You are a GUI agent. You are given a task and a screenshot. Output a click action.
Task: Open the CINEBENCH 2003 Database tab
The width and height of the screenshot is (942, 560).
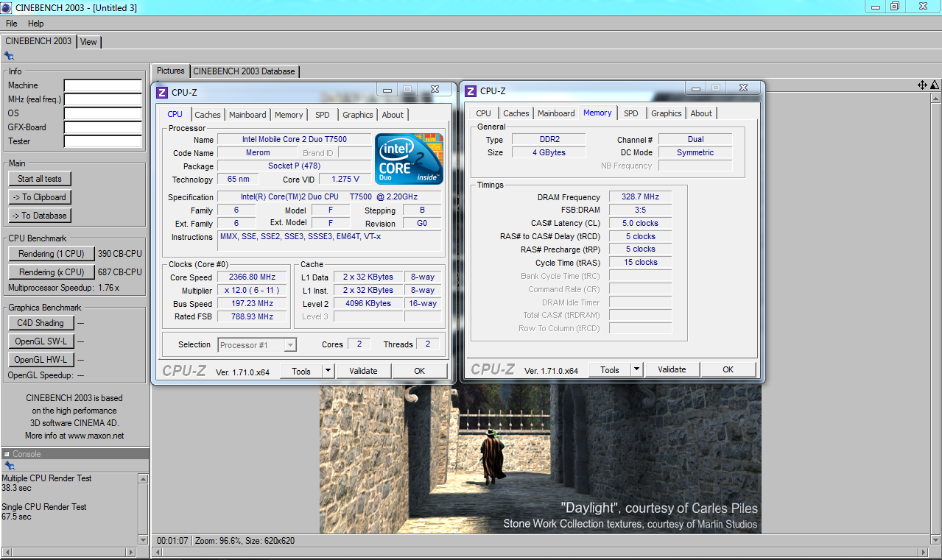click(245, 71)
